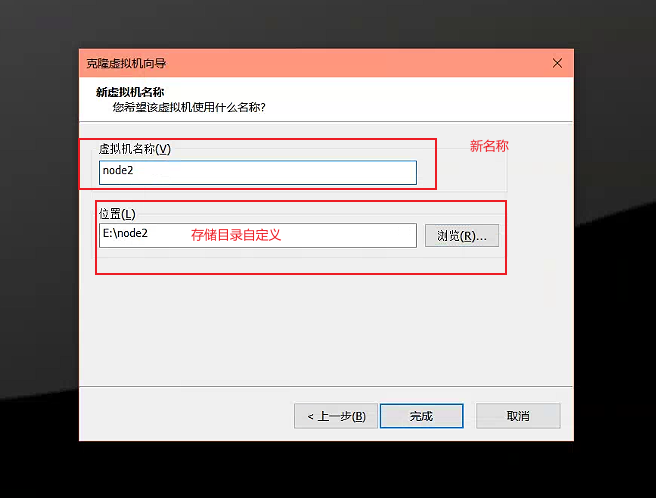Cancel the wizard with the 取消 button
Viewport: 656px width, 498px height.
tap(518, 416)
